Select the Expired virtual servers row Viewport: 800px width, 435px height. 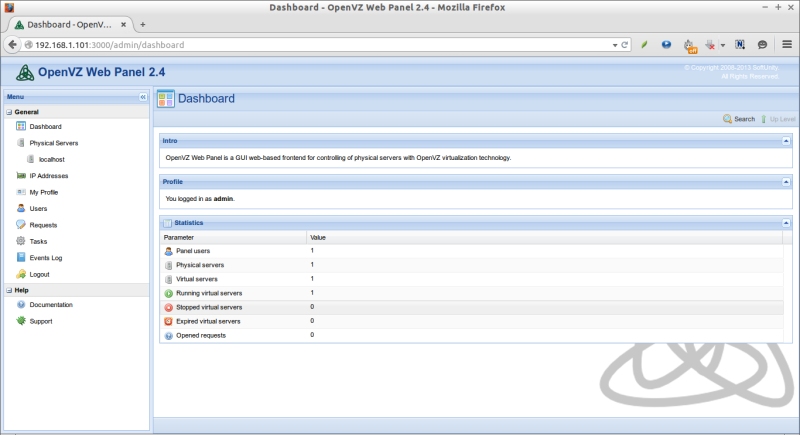(471, 321)
